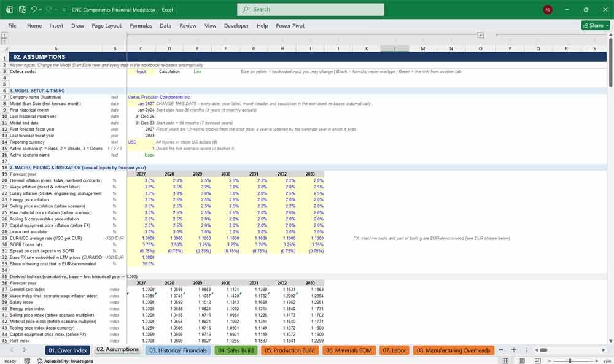Viewport: 614px width, 364px height.
Task: Open the Insert ribbon tab
Action: click(56, 25)
